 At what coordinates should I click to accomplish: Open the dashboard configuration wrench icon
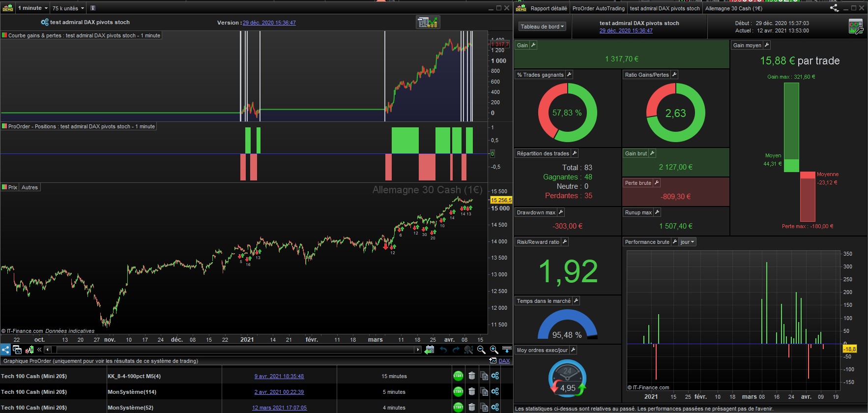pyautogui.click(x=856, y=27)
